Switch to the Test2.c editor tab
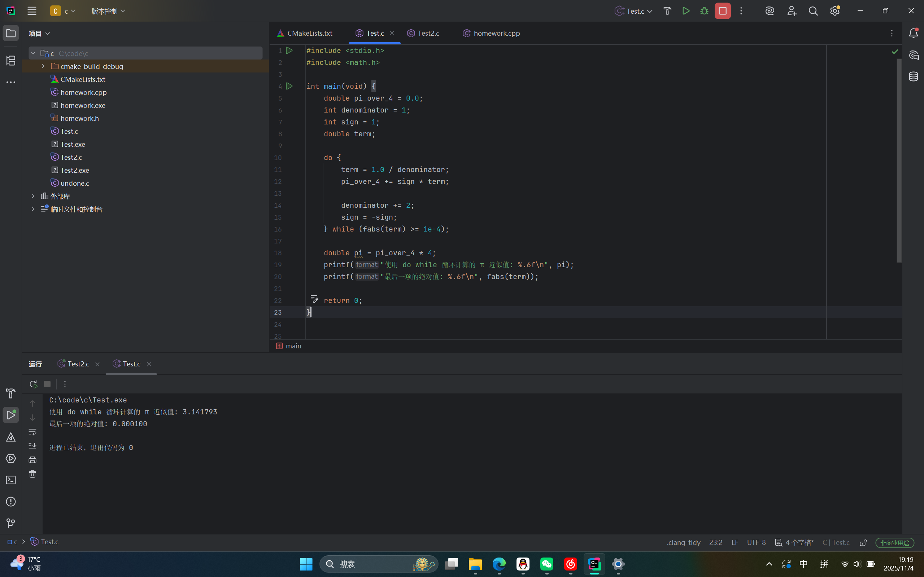This screenshot has height=577, width=924. point(428,33)
